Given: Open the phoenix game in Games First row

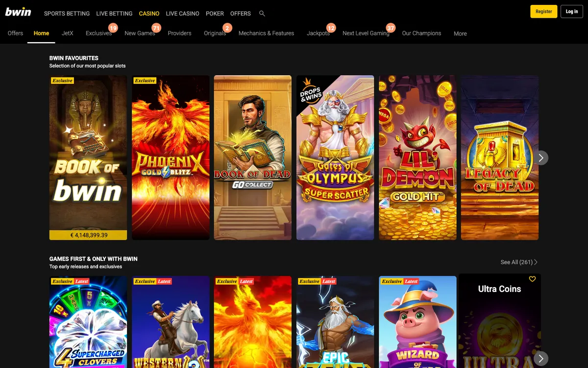Looking at the screenshot, I should point(253,322).
